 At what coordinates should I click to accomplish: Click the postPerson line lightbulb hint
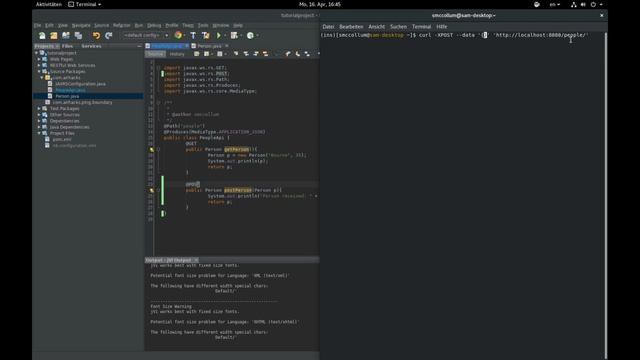pos(152,190)
